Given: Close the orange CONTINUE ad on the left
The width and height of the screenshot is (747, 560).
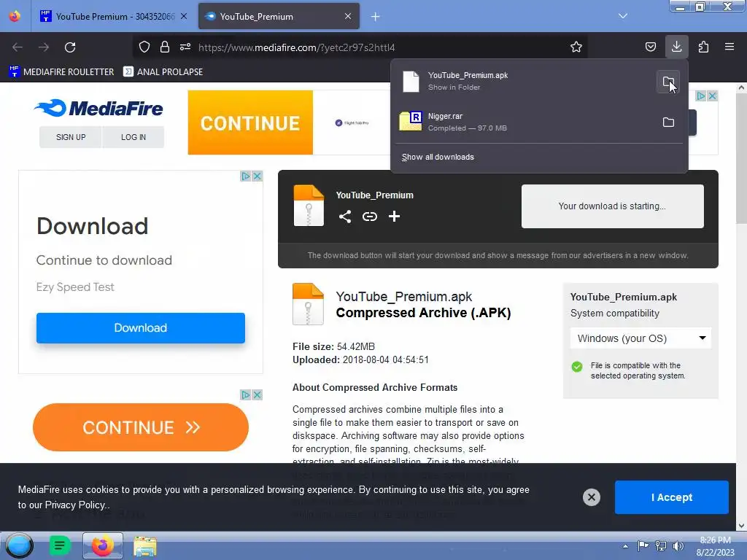Looking at the screenshot, I should (x=258, y=394).
